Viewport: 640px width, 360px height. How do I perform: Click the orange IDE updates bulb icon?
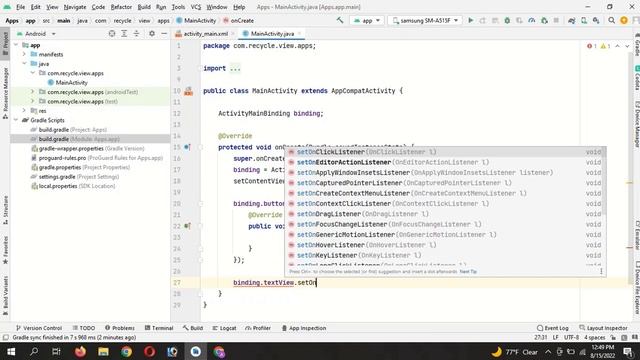[x=624, y=20]
